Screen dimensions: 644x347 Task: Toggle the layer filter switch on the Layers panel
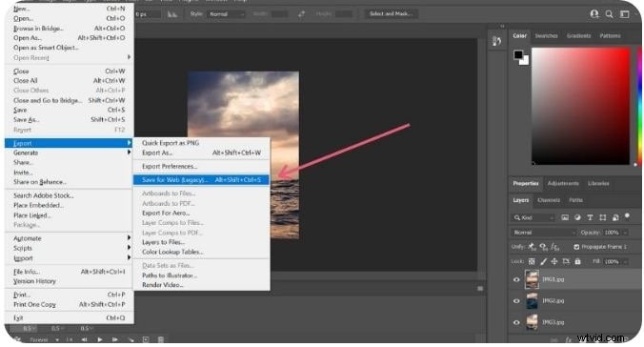627,215
